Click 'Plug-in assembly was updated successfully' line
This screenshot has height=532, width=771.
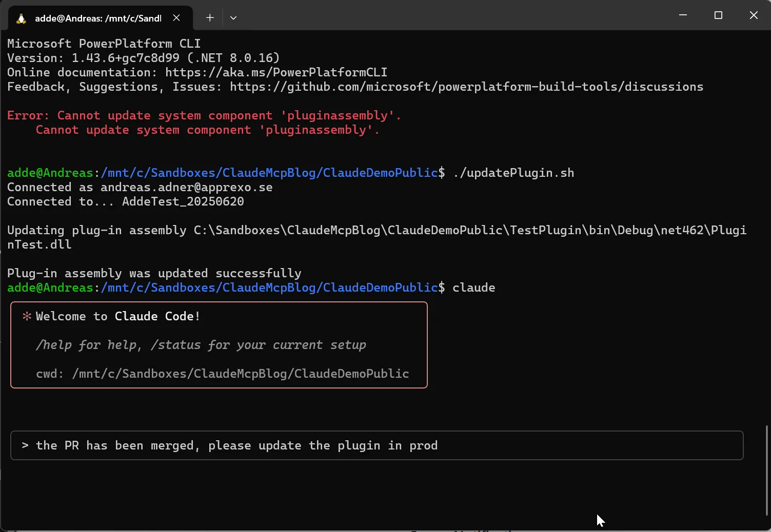pos(154,273)
